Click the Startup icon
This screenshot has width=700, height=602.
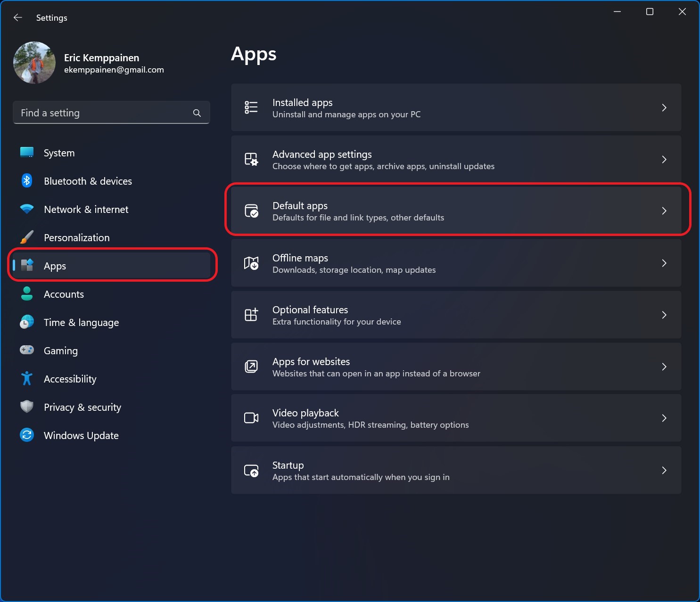click(x=251, y=470)
